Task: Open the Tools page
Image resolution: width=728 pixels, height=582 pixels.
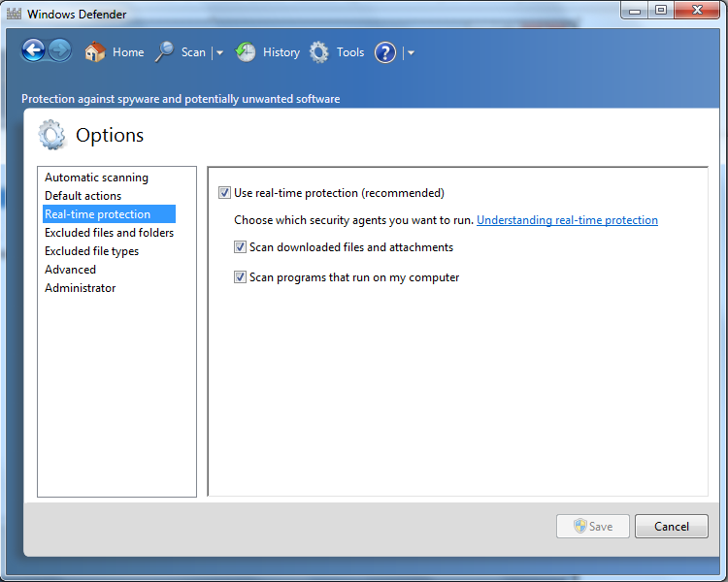Action: pos(350,52)
